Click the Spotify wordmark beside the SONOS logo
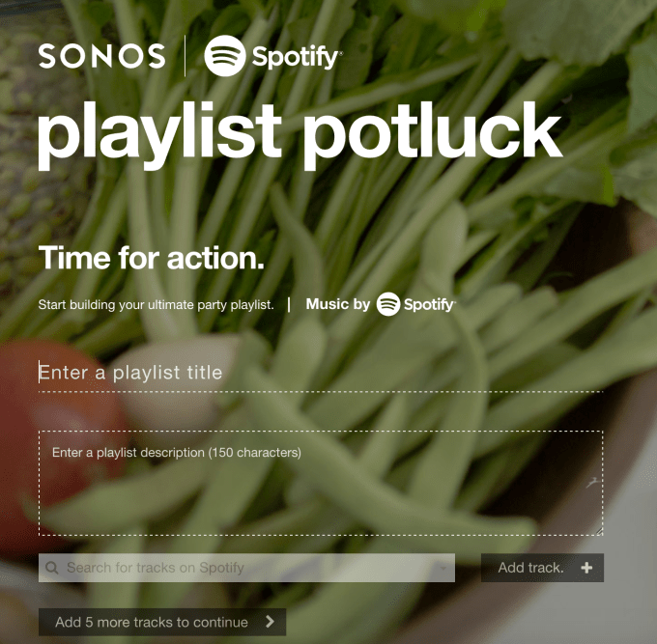The image size is (657, 644). click(297, 57)
